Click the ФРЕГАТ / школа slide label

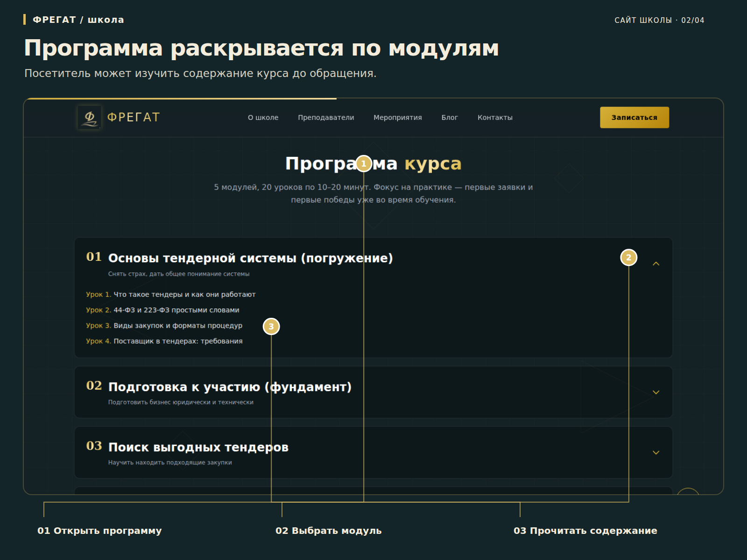click(78, 20)
